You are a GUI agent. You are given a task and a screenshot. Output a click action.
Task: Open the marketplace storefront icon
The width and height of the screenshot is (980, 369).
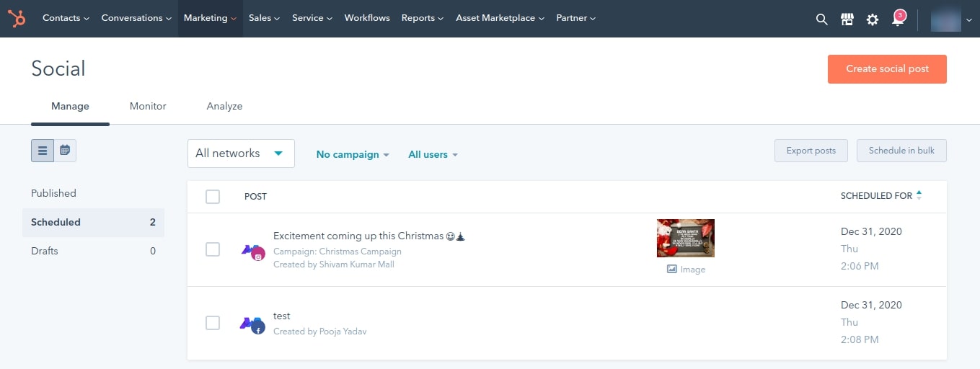click(847, 19)
